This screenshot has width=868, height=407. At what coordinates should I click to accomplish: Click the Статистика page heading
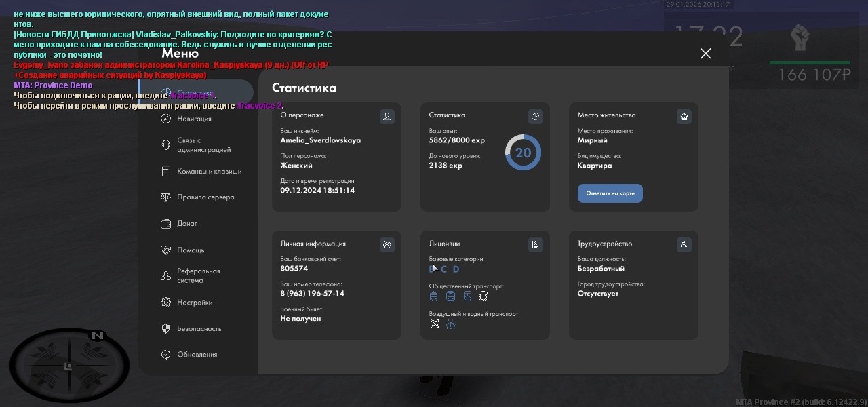[304, 88]
